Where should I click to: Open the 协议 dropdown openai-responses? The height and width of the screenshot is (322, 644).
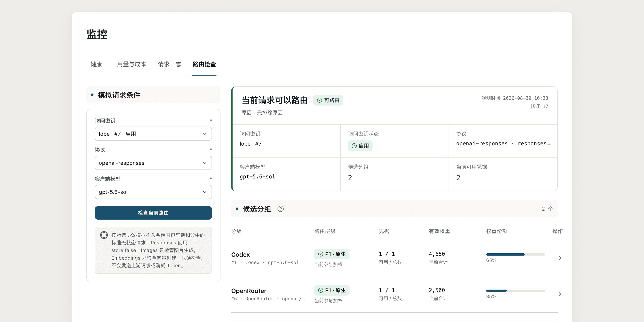(x=153, y=163)
